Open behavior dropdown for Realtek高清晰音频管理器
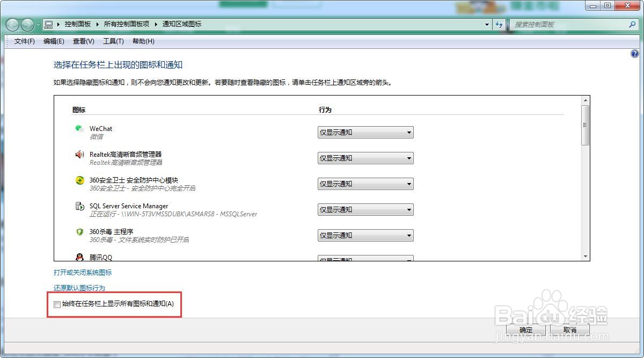Screen dimensions: 644x358 (365, 158)
